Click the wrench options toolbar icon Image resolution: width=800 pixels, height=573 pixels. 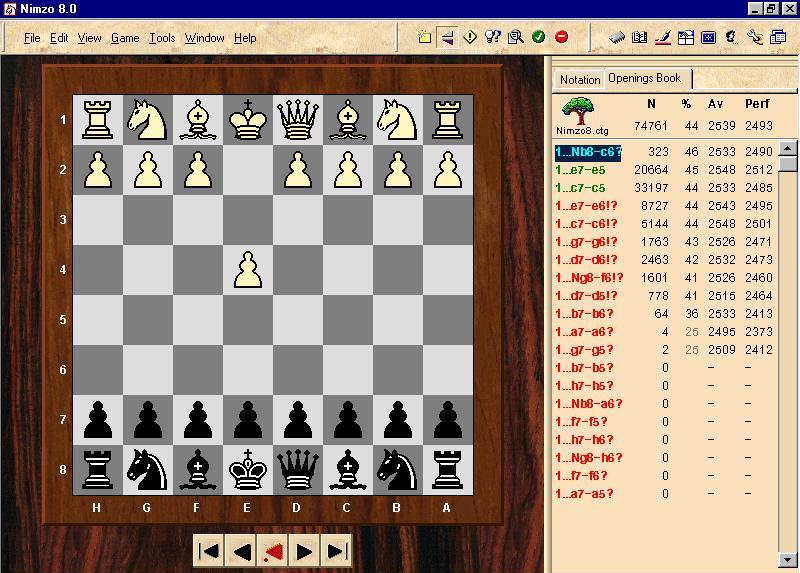pyautogui.click(x=754, y=38)
